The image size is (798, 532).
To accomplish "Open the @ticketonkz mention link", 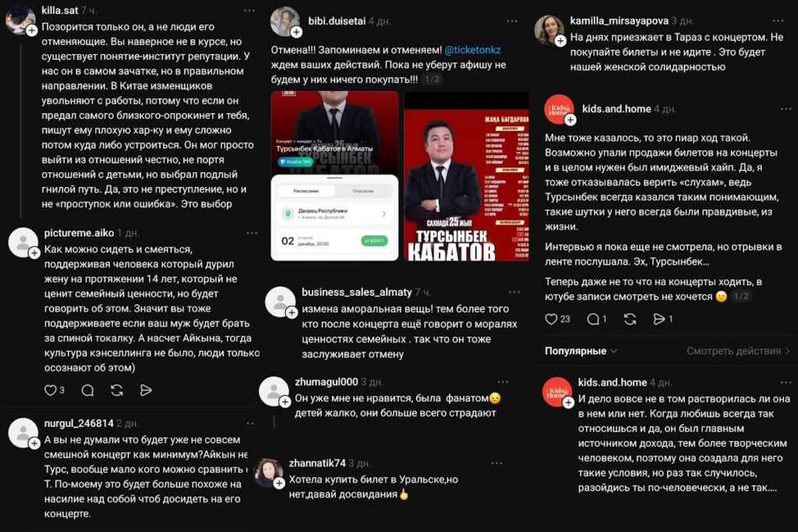I will click(473, 50).
